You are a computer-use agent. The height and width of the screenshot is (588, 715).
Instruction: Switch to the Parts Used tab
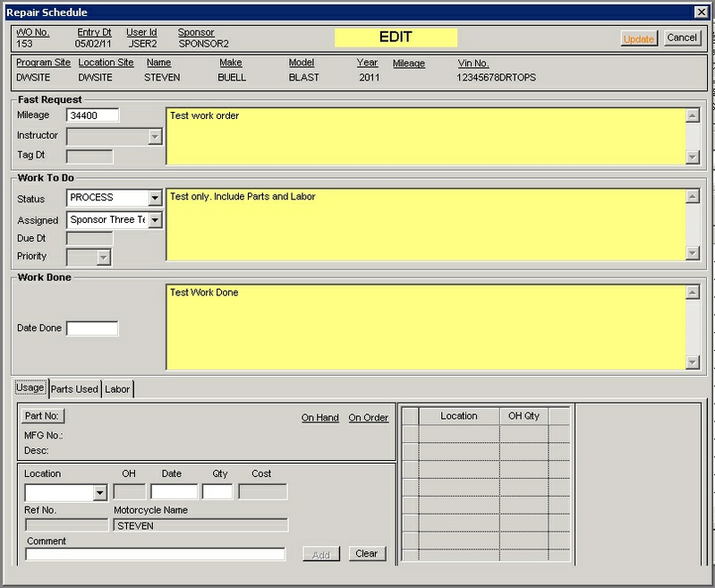click(x=74, y=389)
